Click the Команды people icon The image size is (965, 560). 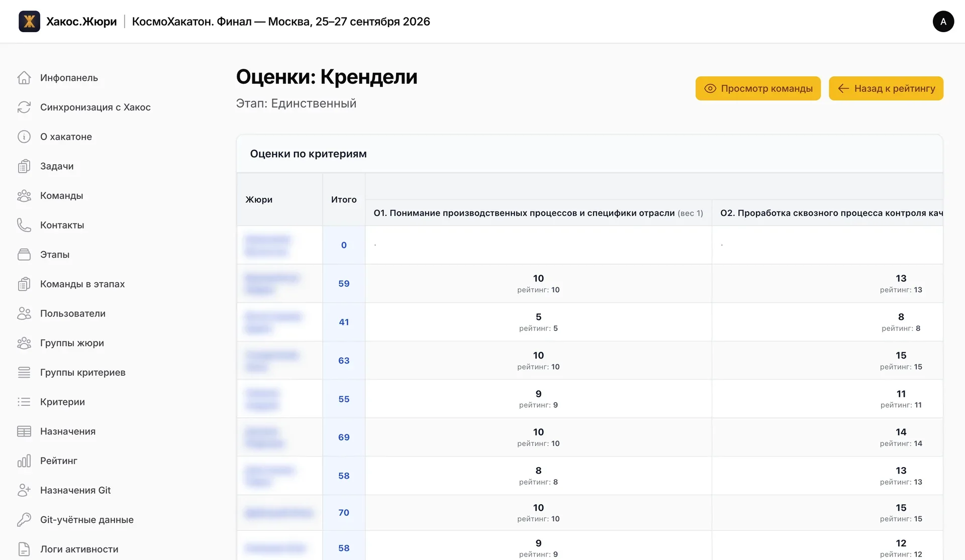click(24, 195)
